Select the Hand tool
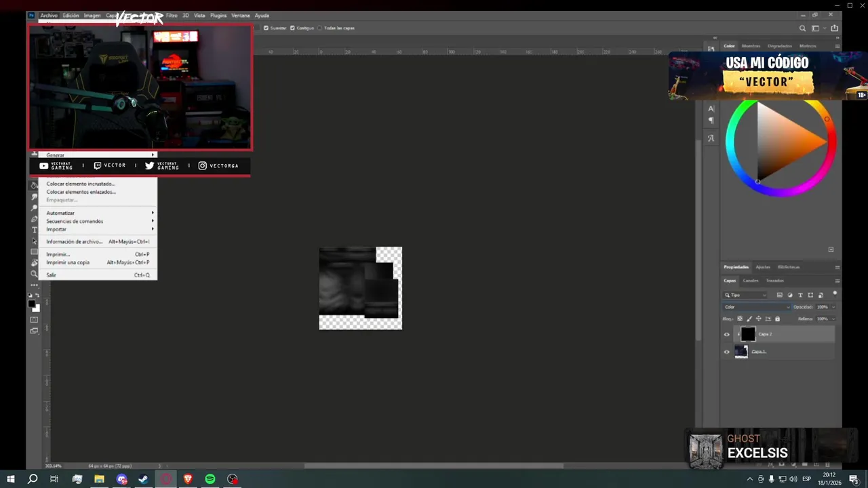 (x=34, y=262)
